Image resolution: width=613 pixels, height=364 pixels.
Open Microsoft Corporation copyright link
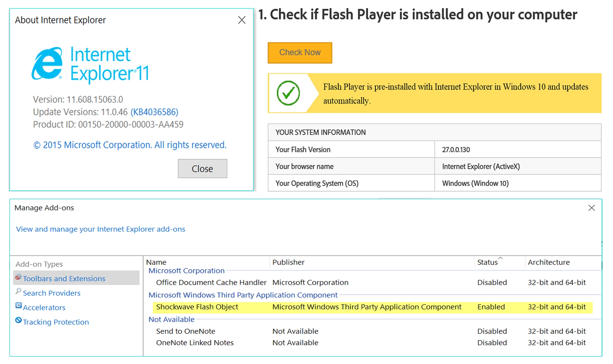click(129, 145)
